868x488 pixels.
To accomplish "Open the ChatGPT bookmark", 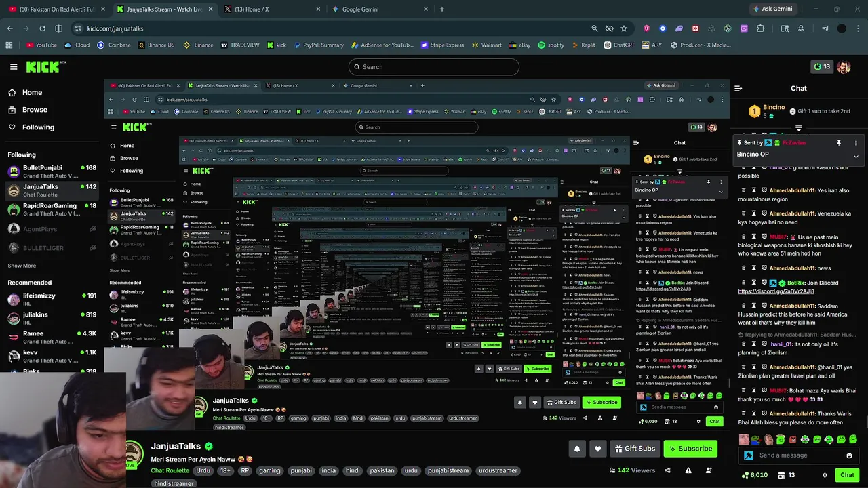I will click(x=618, y=45).
